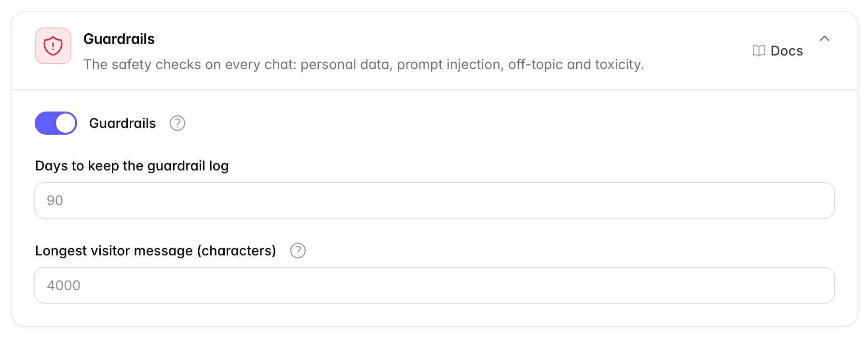Click the bold Guardrails section heading

coord(119,39)
